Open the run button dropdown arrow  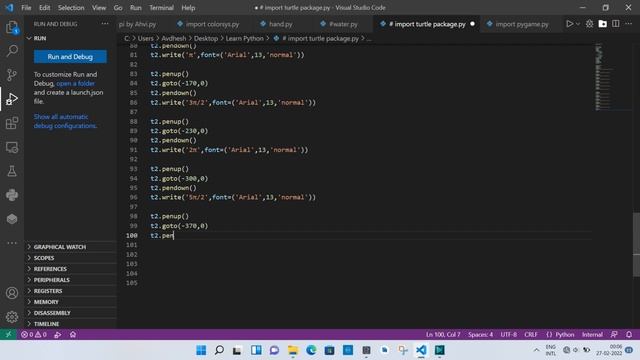click(x=578, y=24)
